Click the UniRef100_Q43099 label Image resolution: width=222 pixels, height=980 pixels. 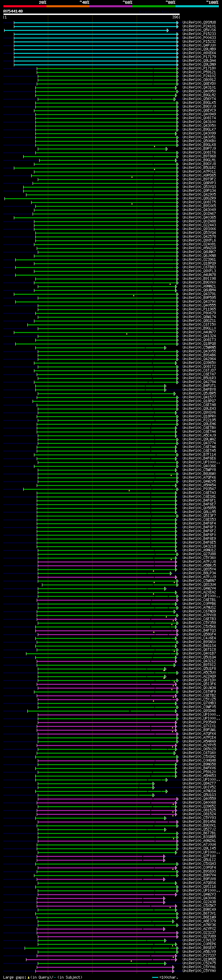click(x=199, y=133)
